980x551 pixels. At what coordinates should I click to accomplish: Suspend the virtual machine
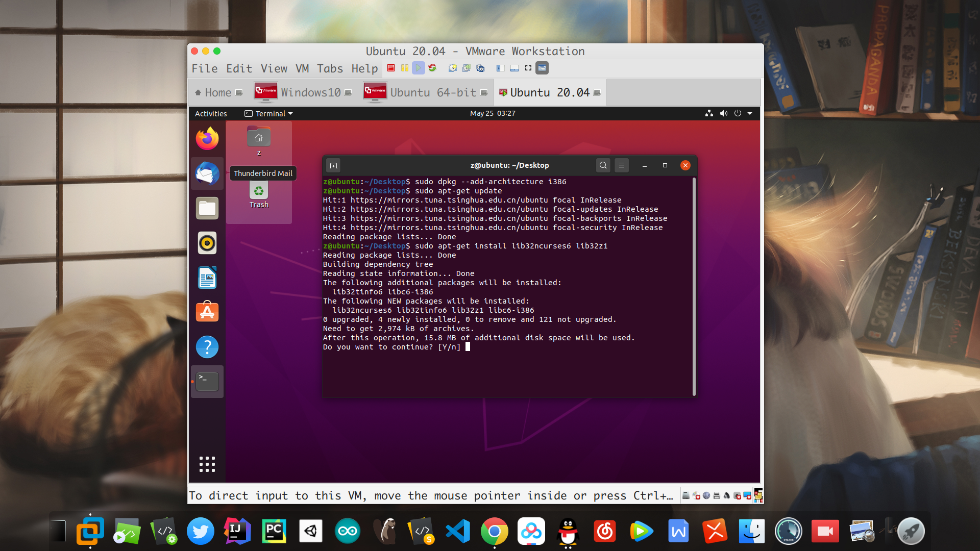pos(405,68)
